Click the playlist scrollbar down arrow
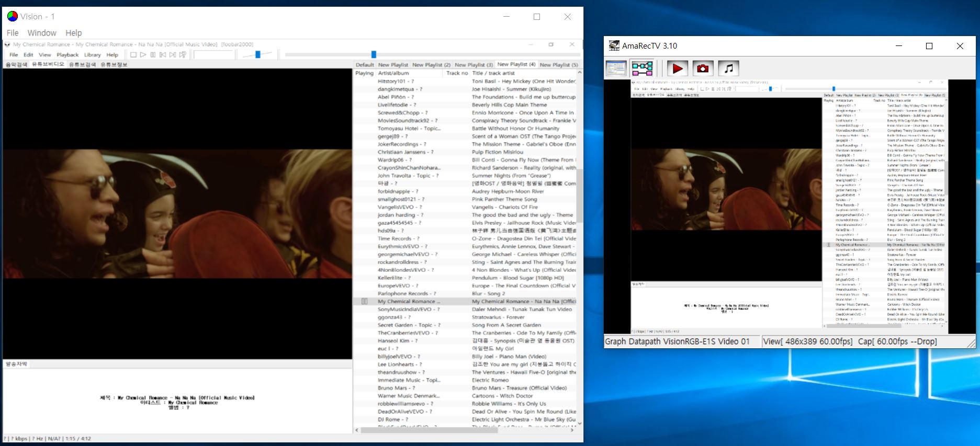The height and width of the screenshot is (446, 980). [579, 423]
